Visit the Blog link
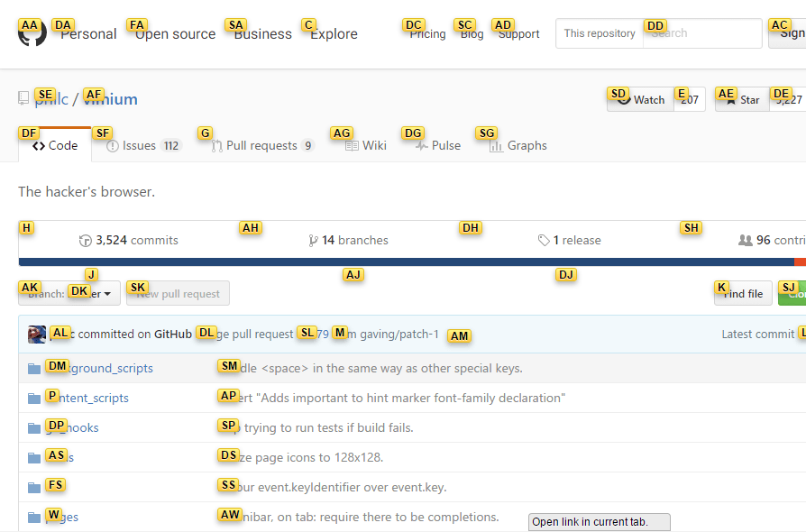The width and height of the screenshot is (806, 532). [472, 34]
